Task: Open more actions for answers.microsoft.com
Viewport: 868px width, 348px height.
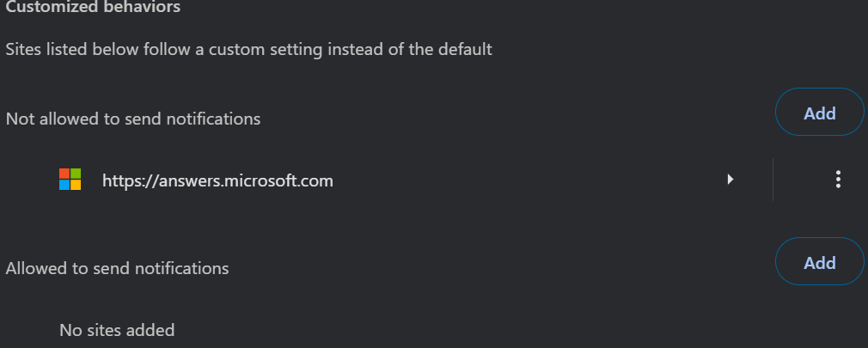Action: click(x=838, y=180)
